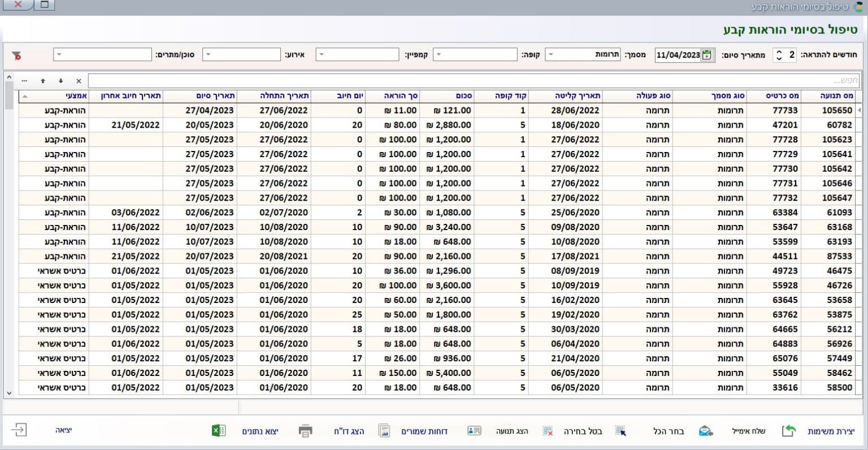The image size is (868, 450).
Task: Click the שלח אימייל envelope icon
Action: click(x=705, y=431)
